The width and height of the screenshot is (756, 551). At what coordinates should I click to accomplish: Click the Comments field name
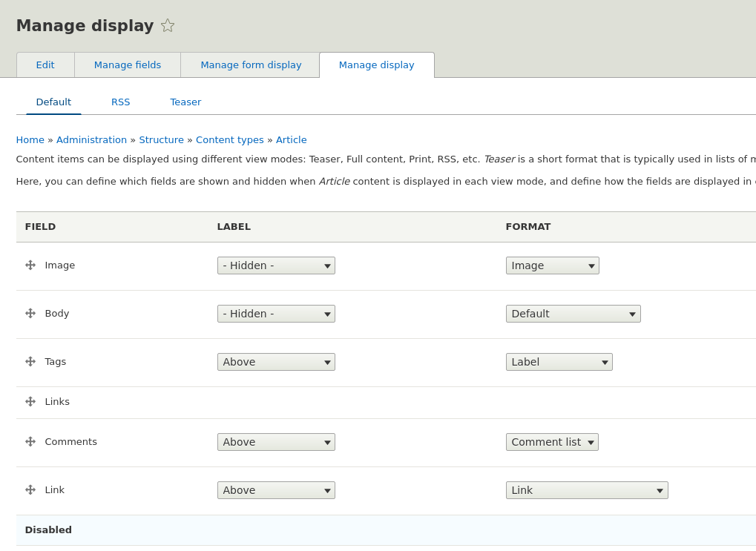pyautogui.click(x=71, y=441)
